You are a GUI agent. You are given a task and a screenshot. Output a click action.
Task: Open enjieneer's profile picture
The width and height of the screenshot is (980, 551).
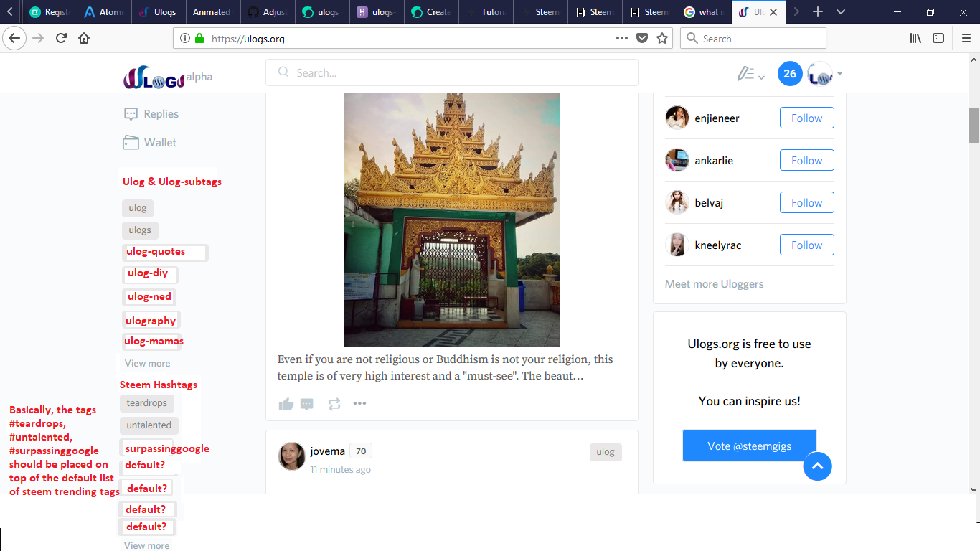(x=677, y=118)
